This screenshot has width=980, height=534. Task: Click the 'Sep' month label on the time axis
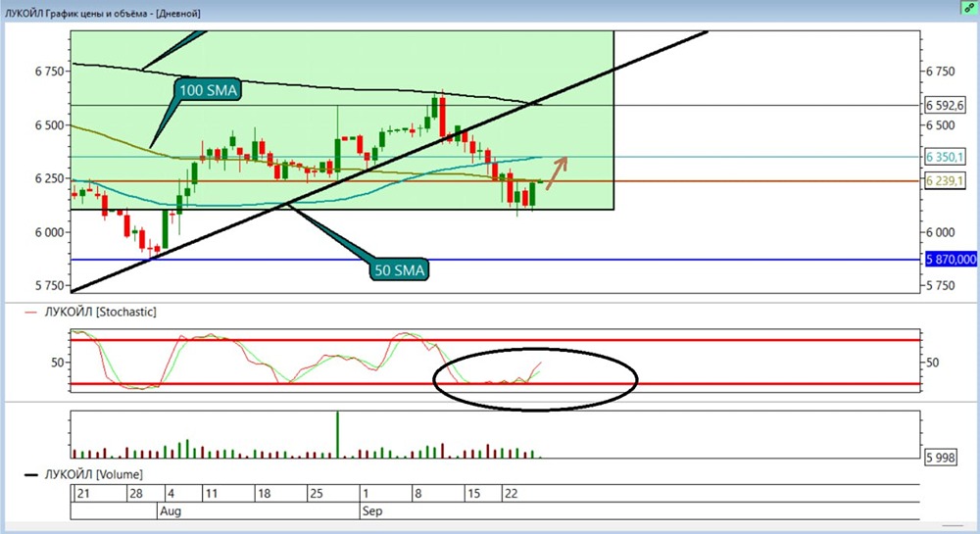[x=371, y=510]
